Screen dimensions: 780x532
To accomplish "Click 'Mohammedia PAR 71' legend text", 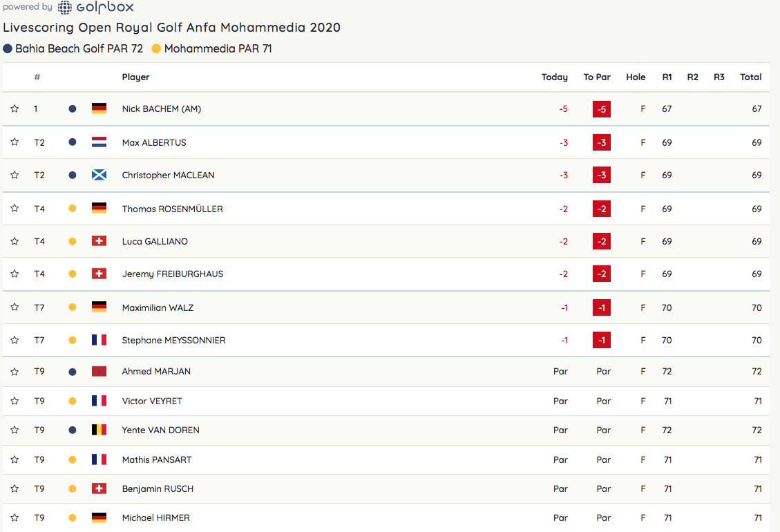I will (218, 49).
